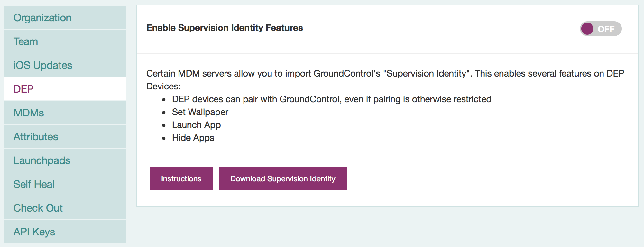The width and height of the screenshot is (644, 247).
Task: Open the Check Out section
Action: point(65,208)
